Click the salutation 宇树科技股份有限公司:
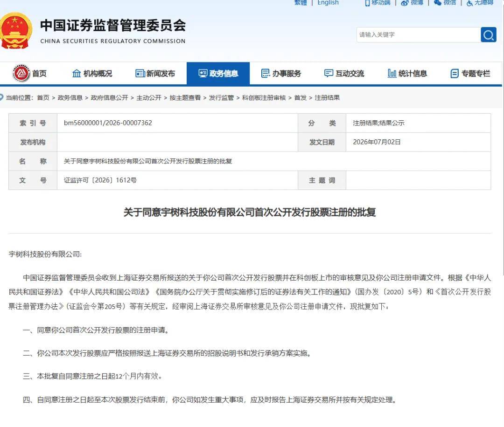The width and height of the screenshot is (504, 427). 45,254
